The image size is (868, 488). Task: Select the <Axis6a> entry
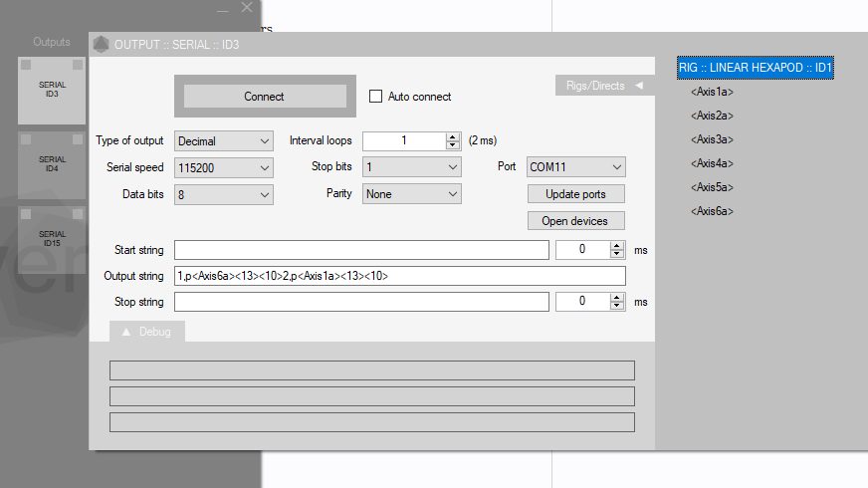point(712,211)
